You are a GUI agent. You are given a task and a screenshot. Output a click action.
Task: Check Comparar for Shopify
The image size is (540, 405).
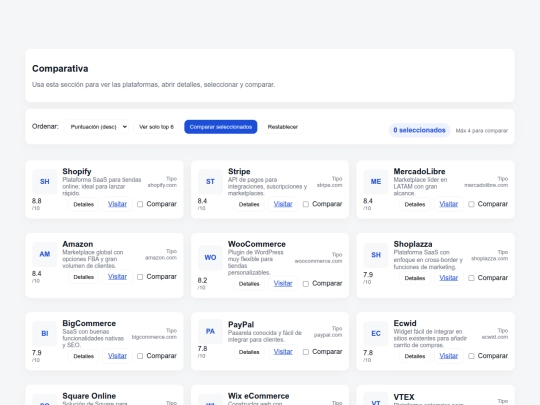140,204
